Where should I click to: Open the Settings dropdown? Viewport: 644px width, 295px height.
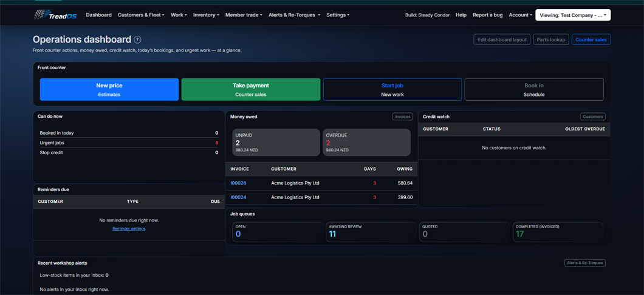coord(338,15)
